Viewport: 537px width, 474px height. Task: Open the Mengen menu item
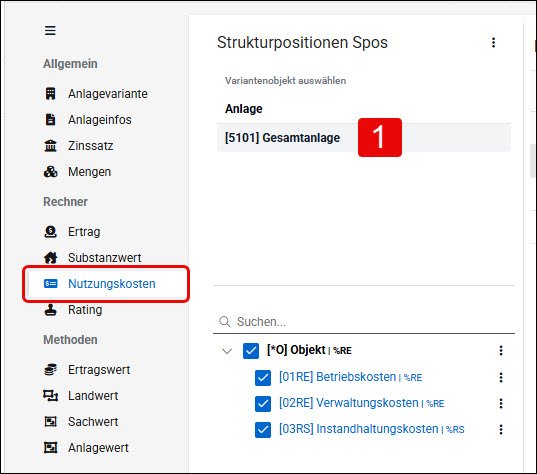coord(89,172)
